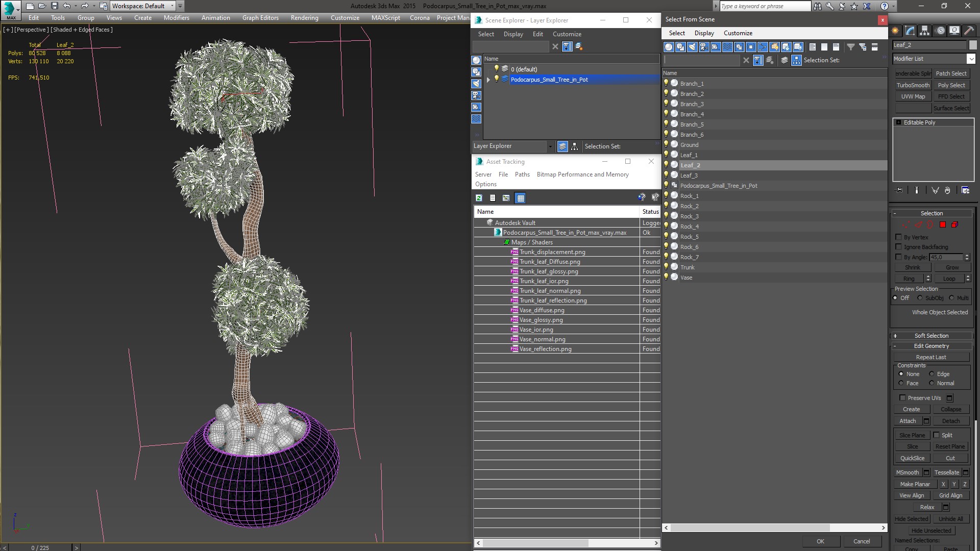980x551 pixels.
Task: Expand the Soft Selection rollout
Action: tap(931, 336)
